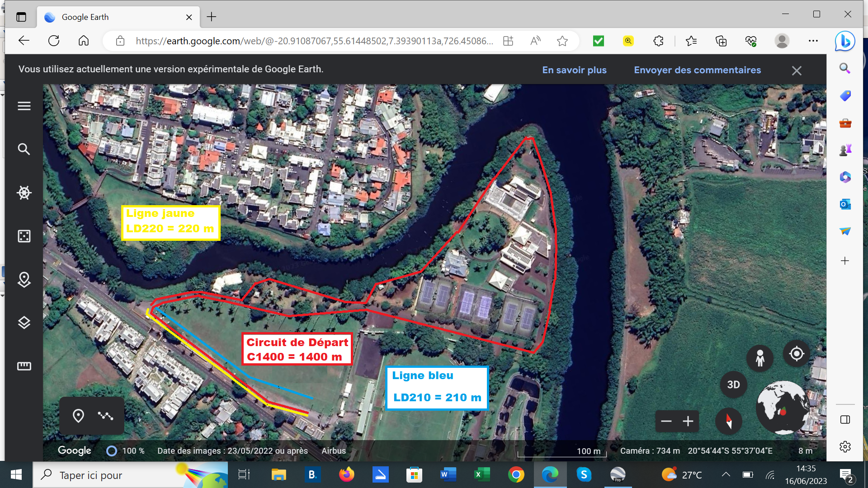Click the I'm Feeling Lucky dice icon
This screenshot has width=868, height=488.
24,236
